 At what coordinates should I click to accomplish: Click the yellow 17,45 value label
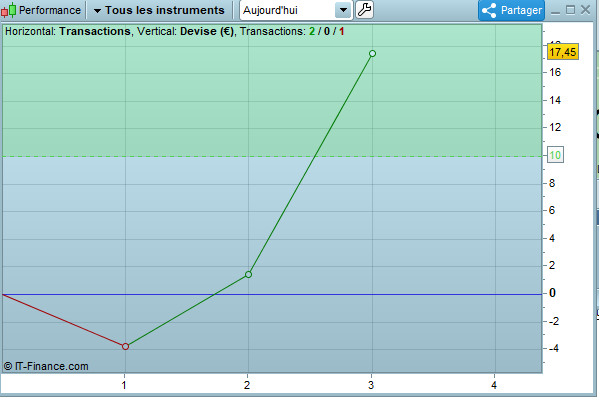(x=563, y=52)
